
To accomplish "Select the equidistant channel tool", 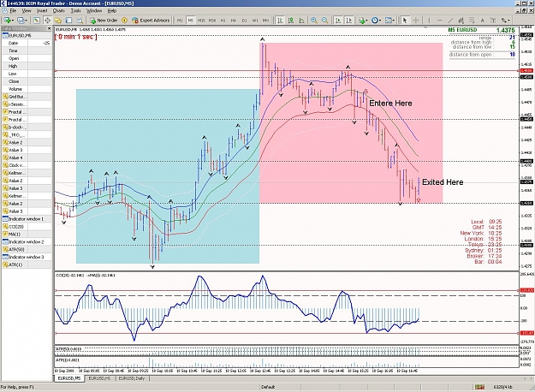I will tap(461, 21).
